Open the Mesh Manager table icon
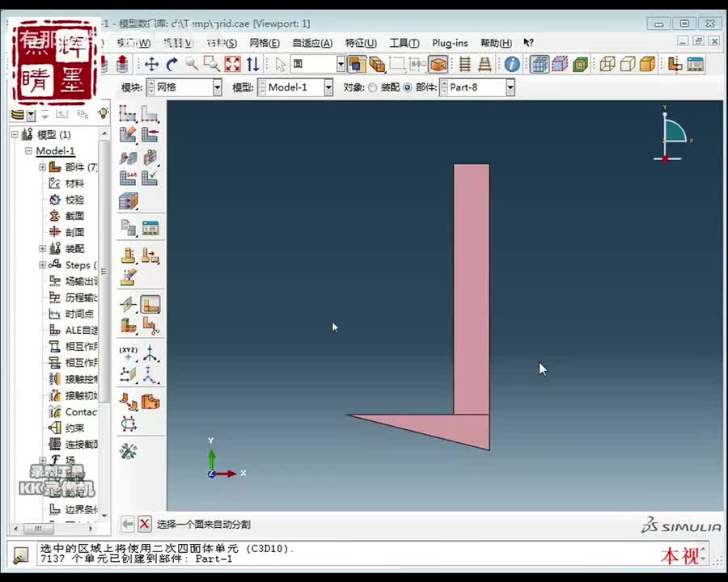Viewport: 728px width, 582px height. [x=150, y=227]
